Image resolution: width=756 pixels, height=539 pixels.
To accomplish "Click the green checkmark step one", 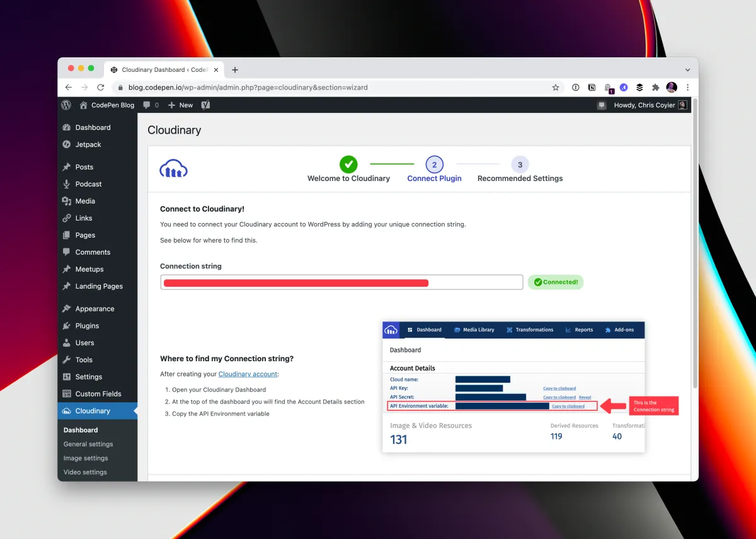I will (348, 165).
